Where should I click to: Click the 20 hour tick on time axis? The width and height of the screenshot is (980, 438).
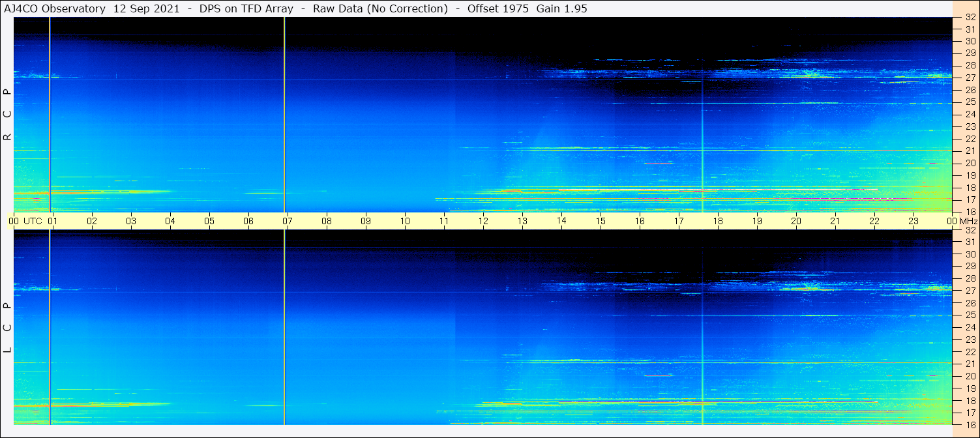[796, 221]
